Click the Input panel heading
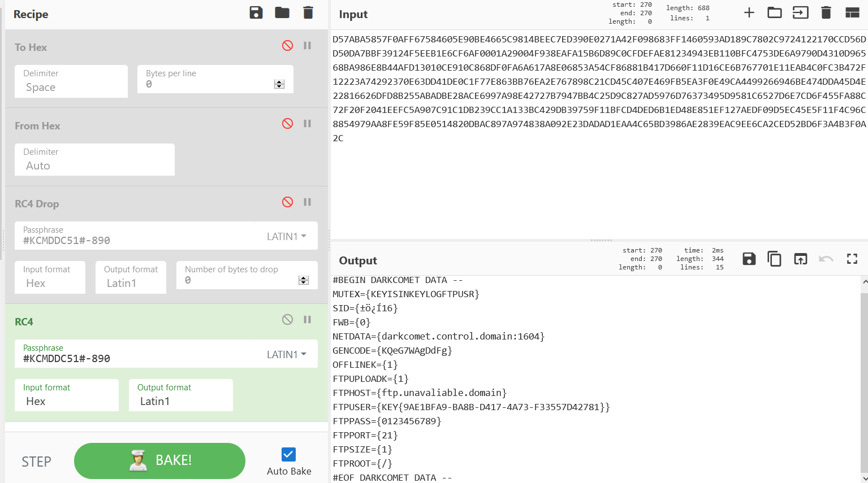Screen dimensions: 868x483 click(353, 15)
